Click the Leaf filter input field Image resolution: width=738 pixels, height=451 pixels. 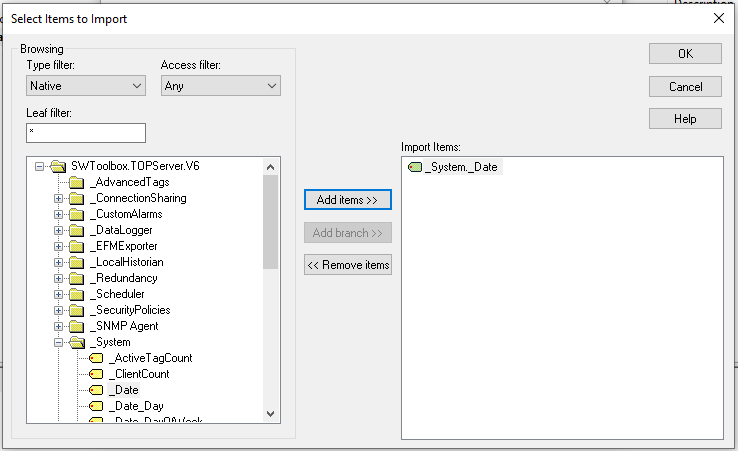click(x=86, y=133)
